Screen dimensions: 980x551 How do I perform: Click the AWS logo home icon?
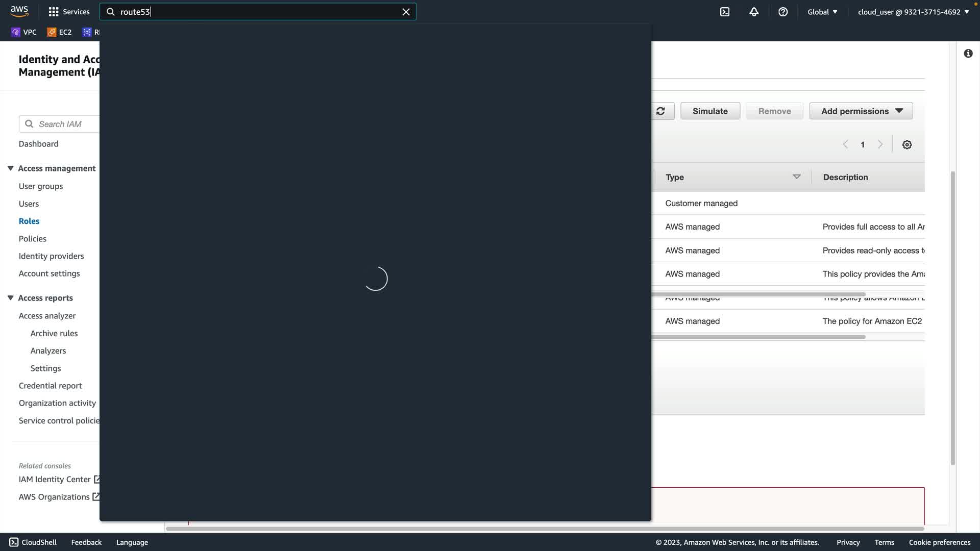(19, 11)
